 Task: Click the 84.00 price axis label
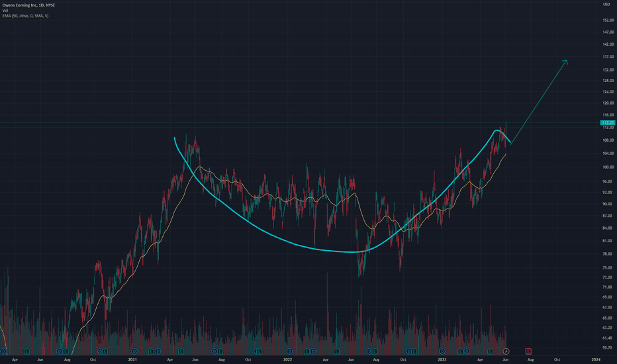coord(608,228)
